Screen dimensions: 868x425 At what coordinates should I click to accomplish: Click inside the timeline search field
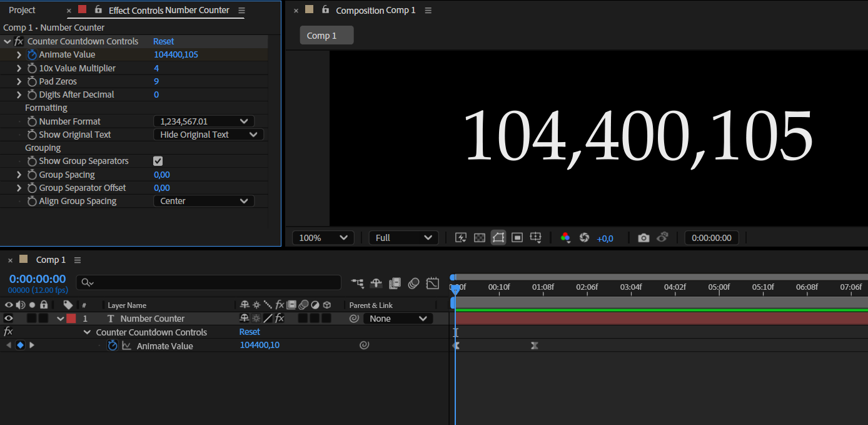coord(206,282)
